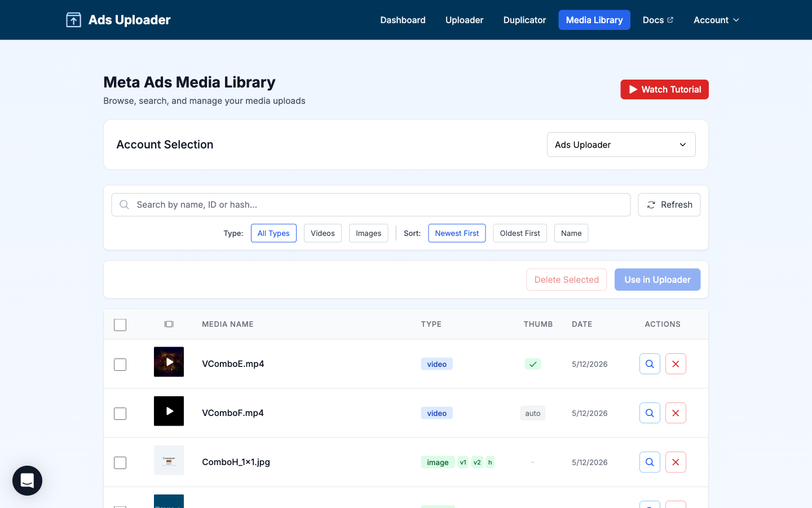Click the Ads Uploader brand title

(129, 20)
